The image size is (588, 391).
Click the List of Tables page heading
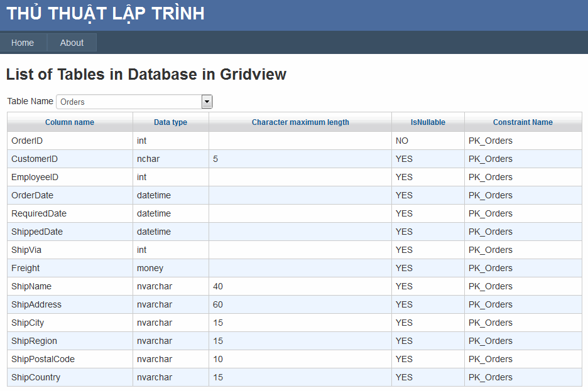pos(146,74)
